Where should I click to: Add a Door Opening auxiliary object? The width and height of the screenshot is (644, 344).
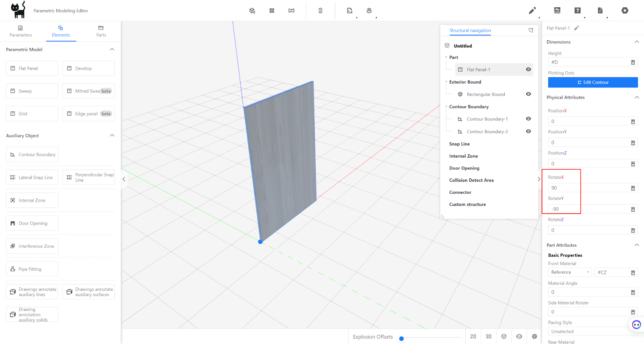point(32,223)
